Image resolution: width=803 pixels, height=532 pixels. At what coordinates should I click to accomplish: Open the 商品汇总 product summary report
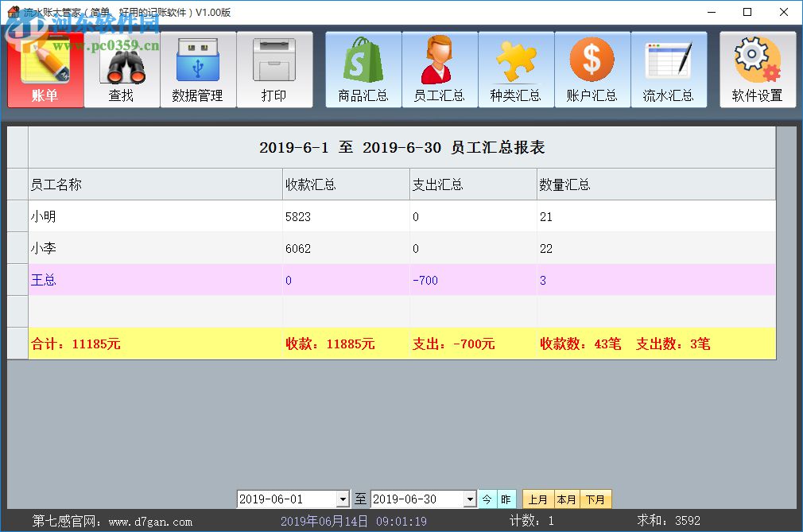point(363,69)
